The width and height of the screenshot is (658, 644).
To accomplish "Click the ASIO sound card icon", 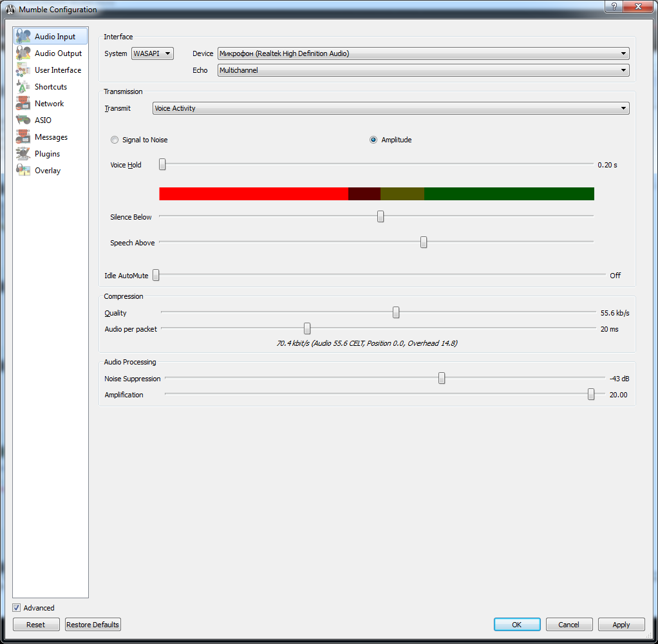I will (x=23, y=120).
